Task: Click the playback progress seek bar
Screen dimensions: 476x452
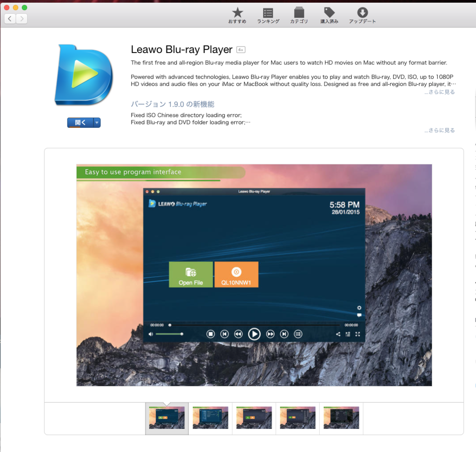Action: pyautogui.click(x=254, y=325)
